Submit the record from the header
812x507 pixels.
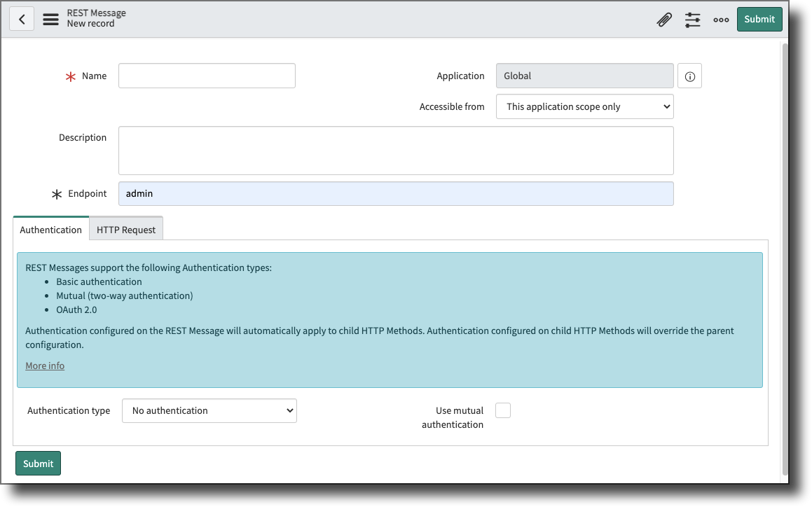point(759,19)
